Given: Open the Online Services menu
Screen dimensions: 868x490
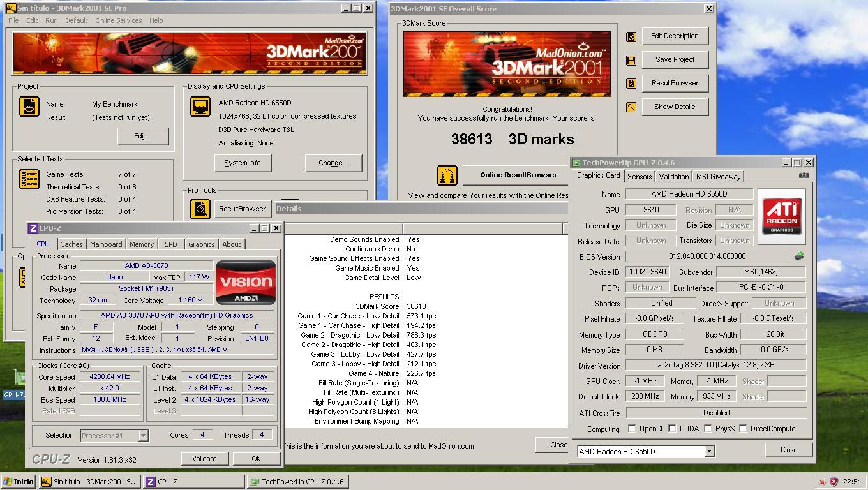Looking at the screenshot, I should [119, 20].
